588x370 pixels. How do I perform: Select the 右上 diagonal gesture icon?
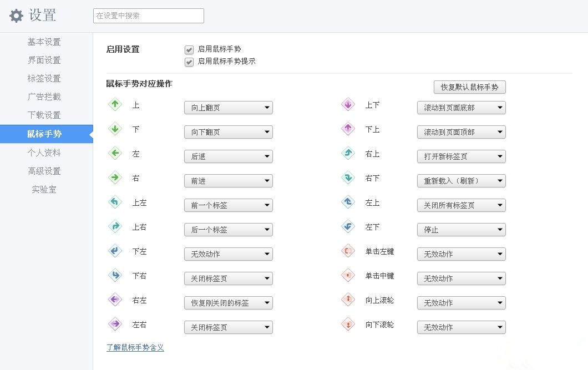click(347, 154)
